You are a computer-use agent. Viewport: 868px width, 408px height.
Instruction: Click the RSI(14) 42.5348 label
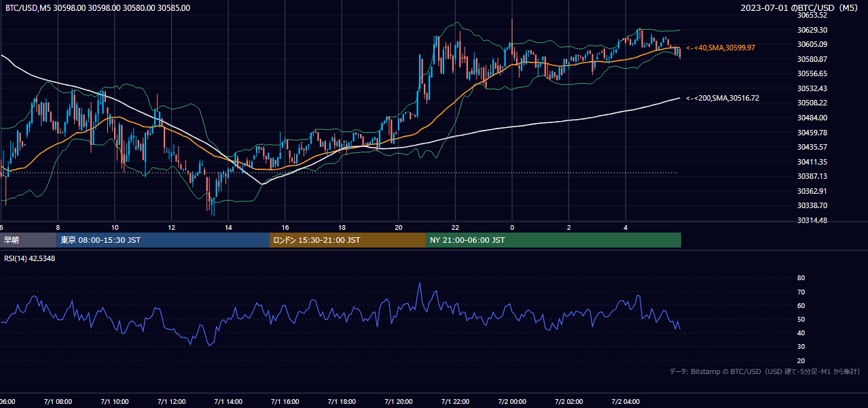pyautogui.click(x=30, y=258)
